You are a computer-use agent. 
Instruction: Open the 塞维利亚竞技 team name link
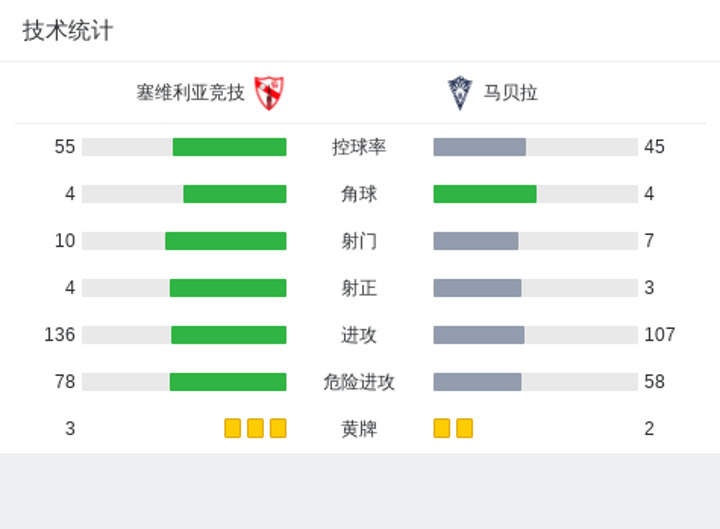[x=191, y=93]
